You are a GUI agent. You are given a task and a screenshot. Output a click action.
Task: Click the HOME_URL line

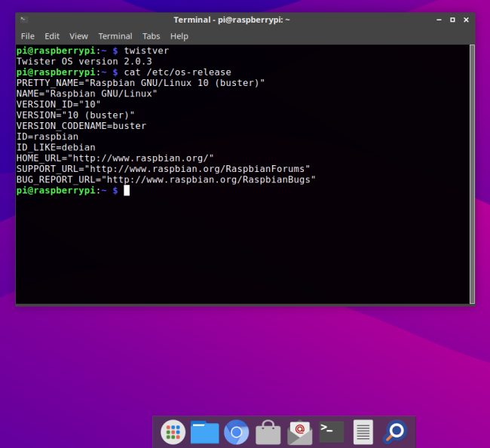[x=115, y=158]
